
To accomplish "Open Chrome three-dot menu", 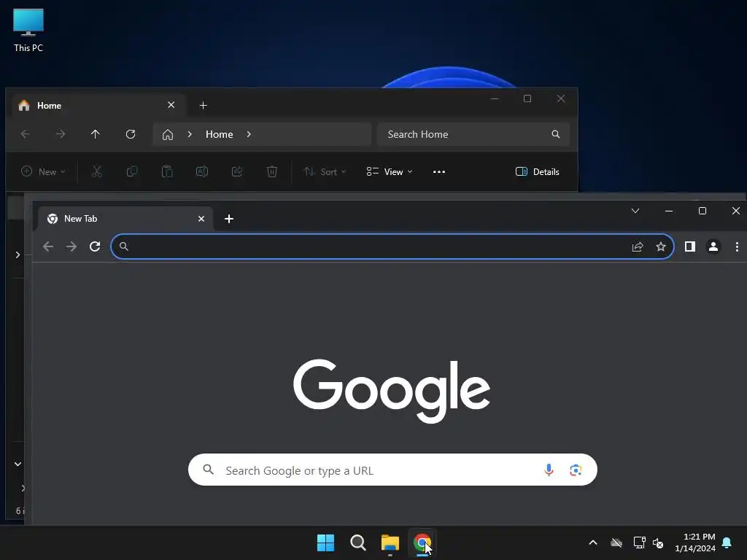I will point(737,246).
